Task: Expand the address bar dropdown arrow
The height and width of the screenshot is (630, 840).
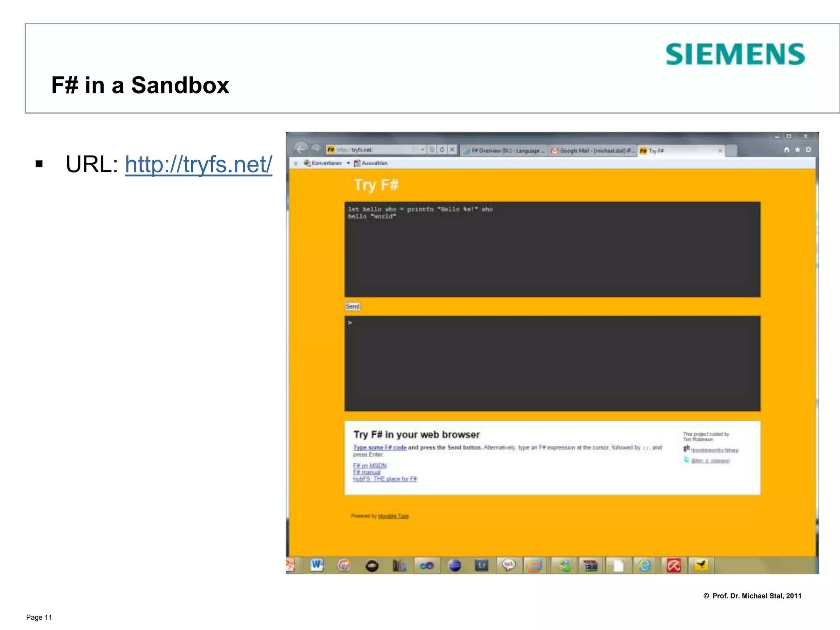Action: (x=422, y=150)
